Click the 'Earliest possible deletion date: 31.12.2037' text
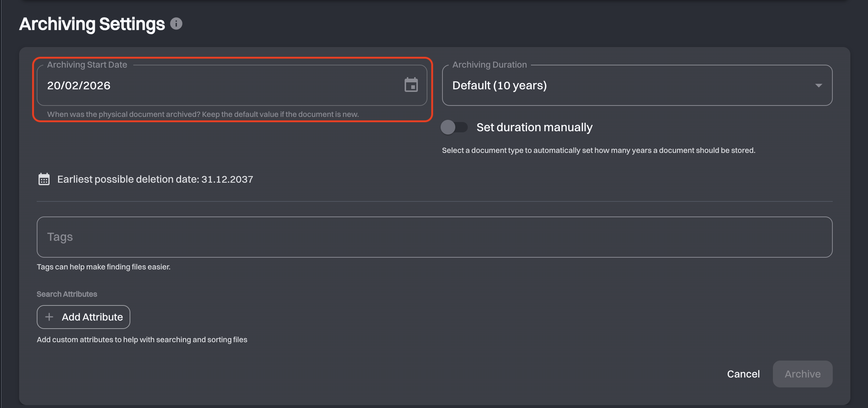This screenshot has height=408, width=868. pos(155,179)
